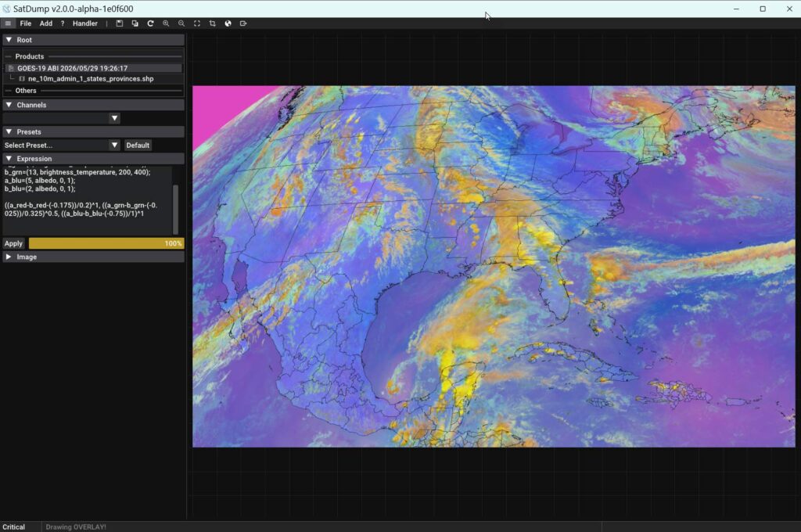Open the Handler menu
801x532 pixels.
84,23
